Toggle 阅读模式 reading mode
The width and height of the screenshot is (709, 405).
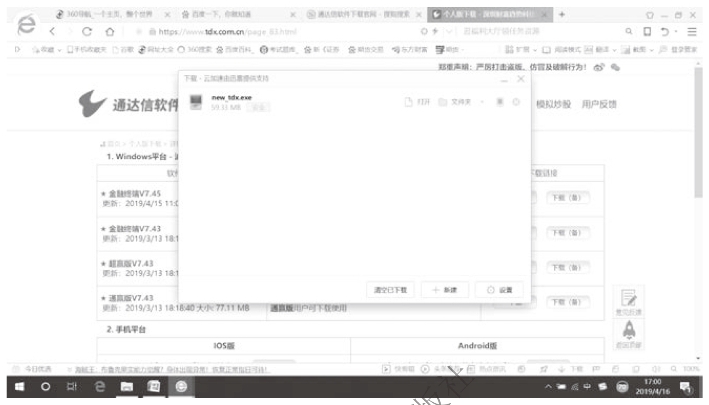561,50
